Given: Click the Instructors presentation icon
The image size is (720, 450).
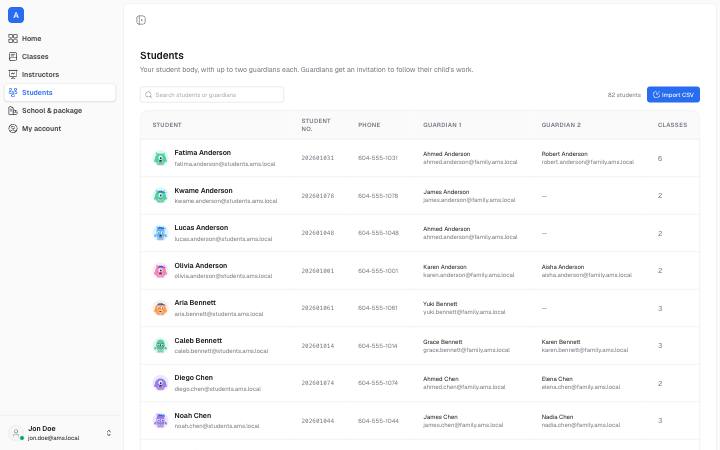Looking at the screenshot, I should 13,74.
